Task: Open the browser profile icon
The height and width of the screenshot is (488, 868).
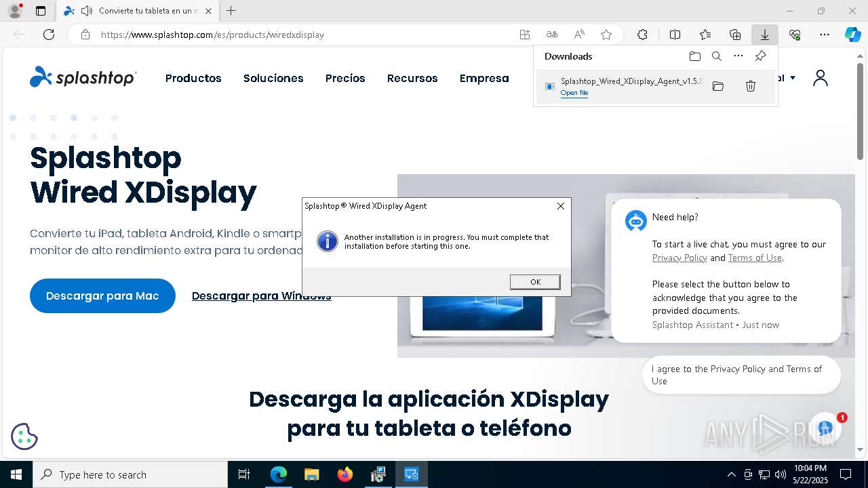Action: [x=14, y=11]
